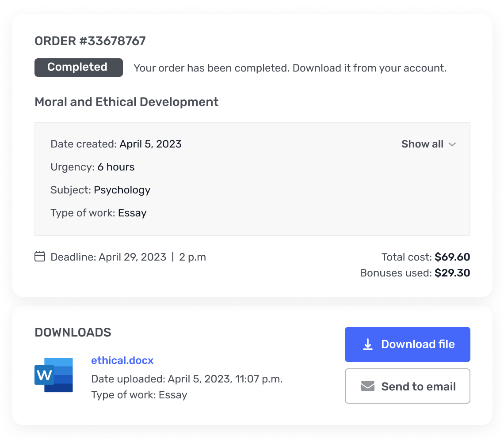The image size is (504, 439).
Task: Click the Urgency 6 hours detail
Action: click(x=93, y=167)
